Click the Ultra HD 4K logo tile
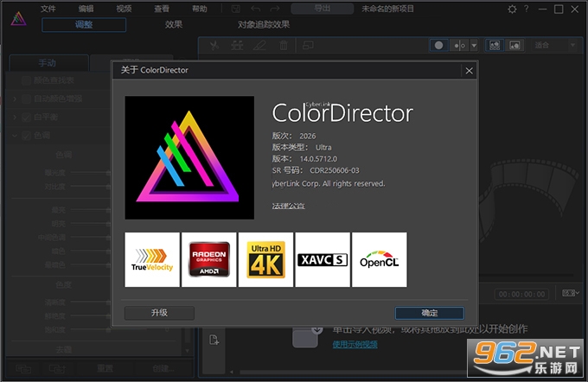The image size is (588, 382). (x=265, y=259)
